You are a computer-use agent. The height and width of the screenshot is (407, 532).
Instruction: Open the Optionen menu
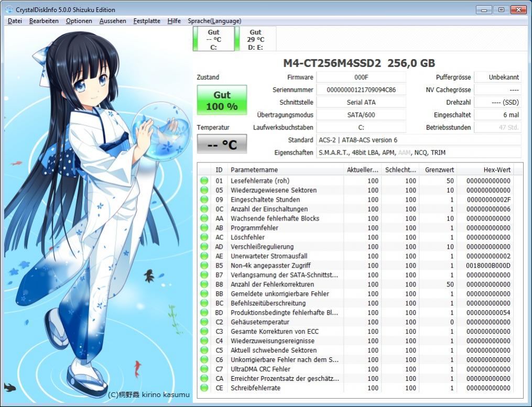[x=79, y=21]
